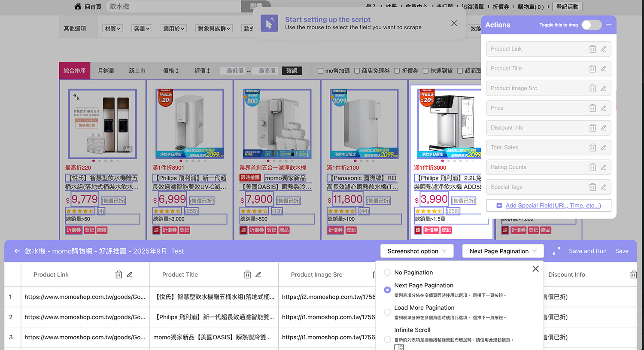Edit the Discount Info action field

(603, 128)
